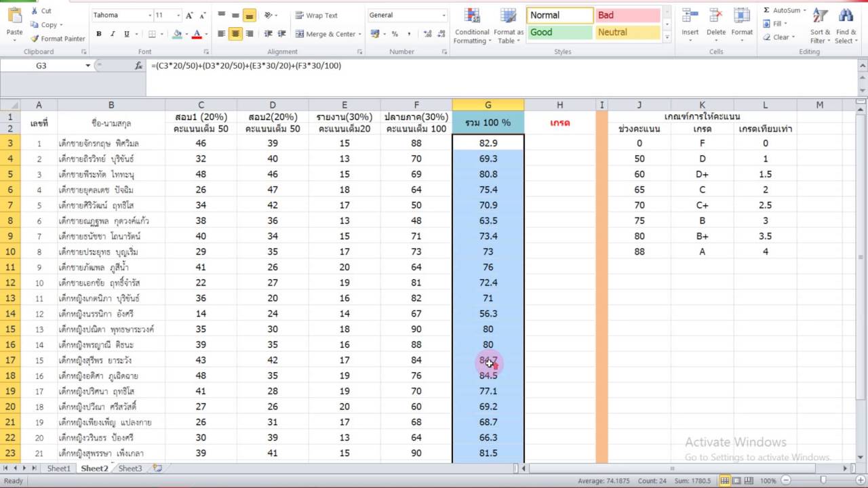Apply the Bad cell style
This screenshot has width=868, height=488.
coord(628,15)
